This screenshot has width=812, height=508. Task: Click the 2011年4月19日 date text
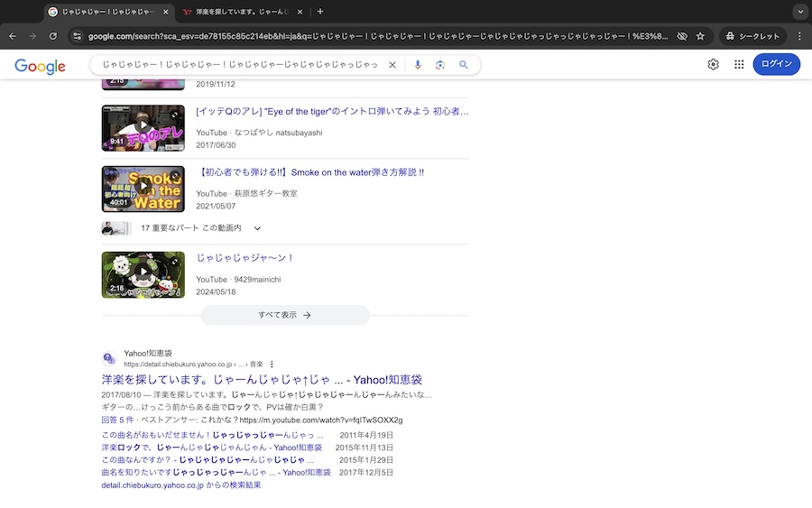tap(366, 435)
